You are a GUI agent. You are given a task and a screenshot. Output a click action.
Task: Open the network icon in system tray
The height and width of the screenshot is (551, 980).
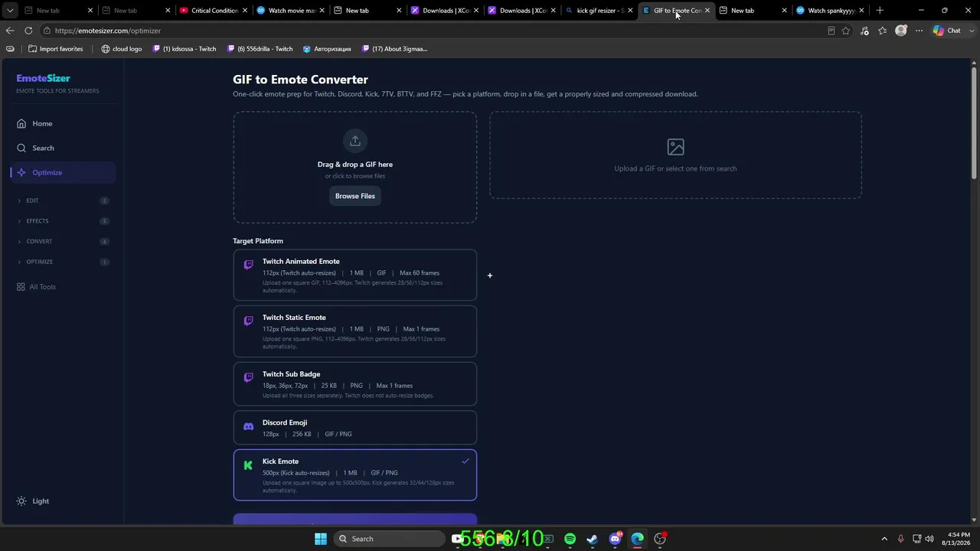point(915,539)
